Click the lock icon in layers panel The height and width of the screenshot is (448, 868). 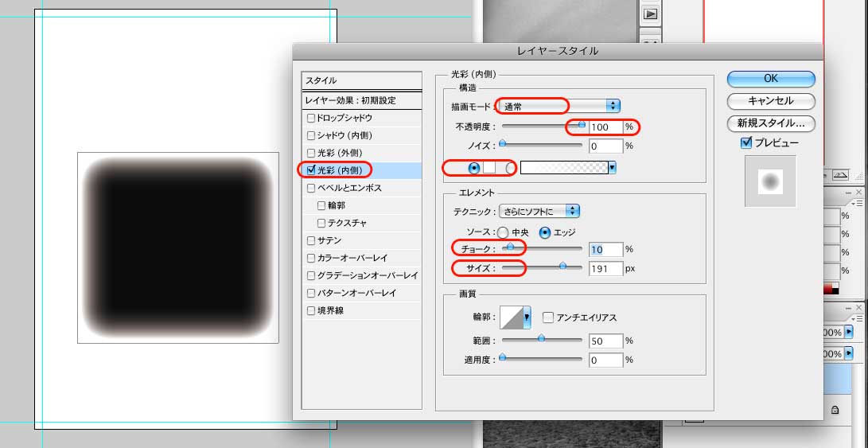pyautogui.click(x=835, y=410)
